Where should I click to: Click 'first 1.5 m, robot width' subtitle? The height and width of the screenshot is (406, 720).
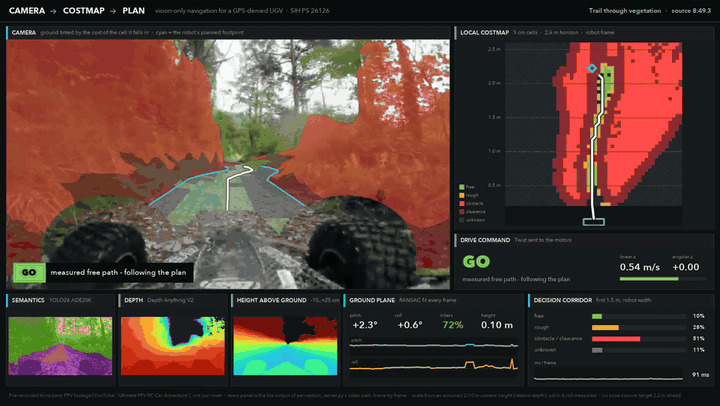624,300
